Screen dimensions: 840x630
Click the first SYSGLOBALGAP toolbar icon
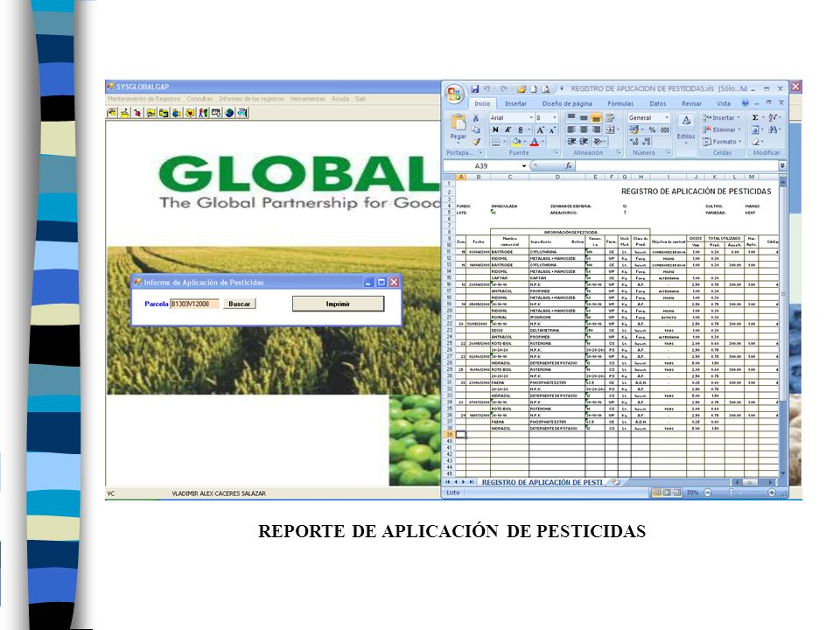pos(112,113)
